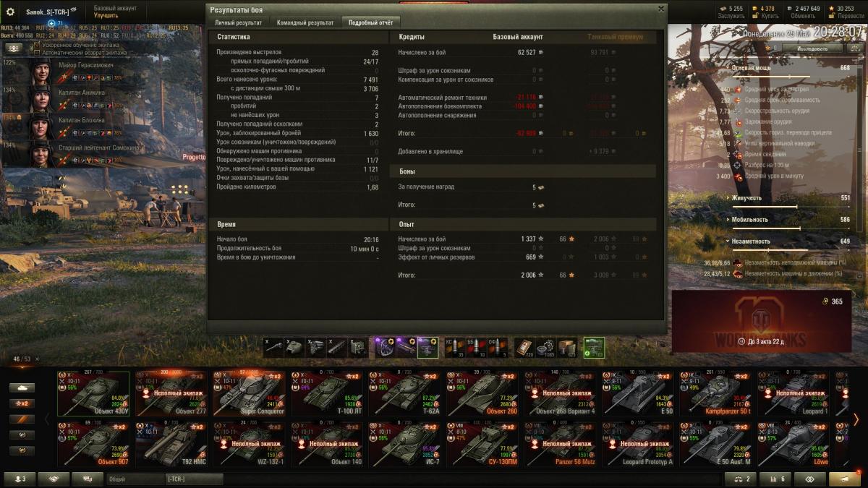Close the battle results window

tap(660, 9)
